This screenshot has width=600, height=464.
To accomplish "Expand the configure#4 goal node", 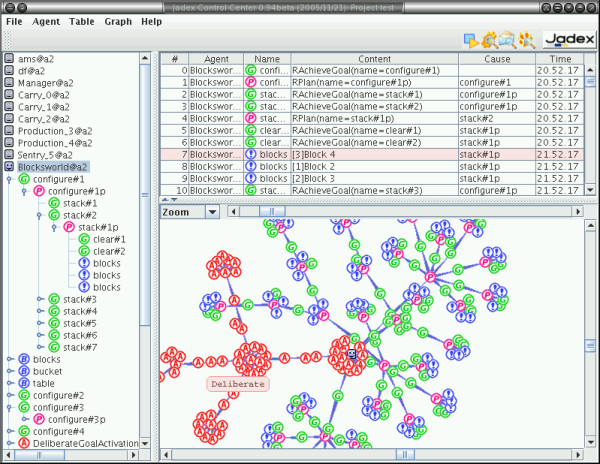I will pos(10,431).
